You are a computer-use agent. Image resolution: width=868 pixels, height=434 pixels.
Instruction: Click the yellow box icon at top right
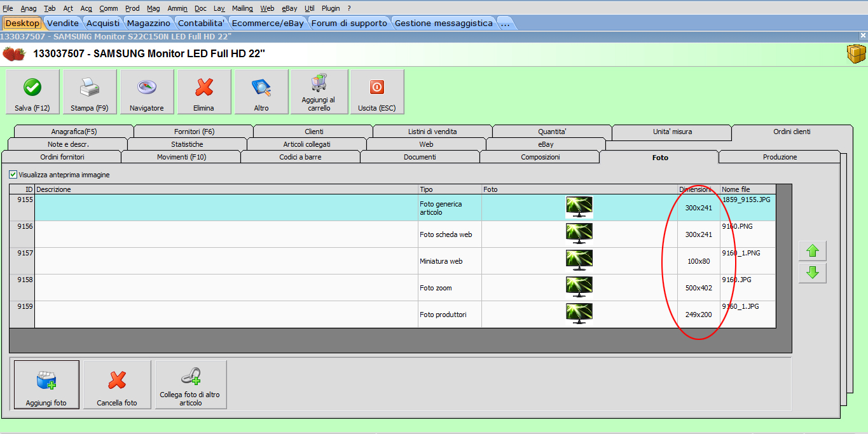point(856,54)
